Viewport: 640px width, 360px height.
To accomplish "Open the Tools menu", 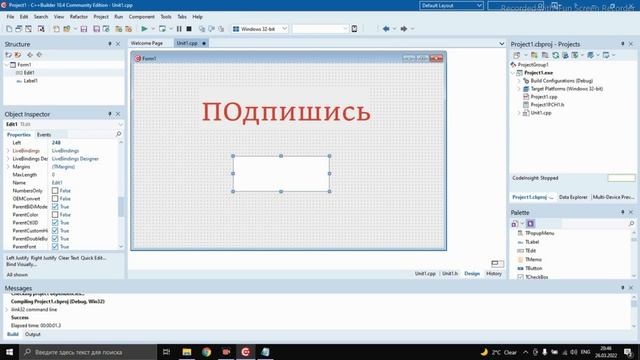I will point(166,17).
